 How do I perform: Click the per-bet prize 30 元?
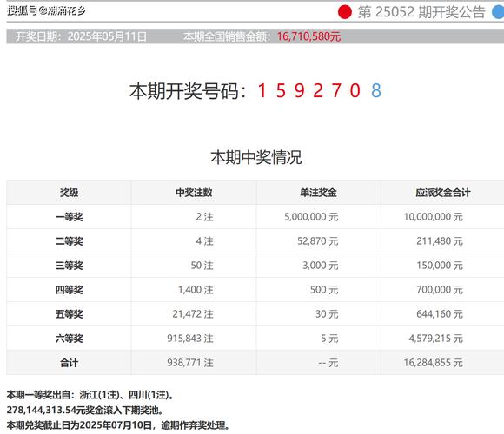point(327,314)
